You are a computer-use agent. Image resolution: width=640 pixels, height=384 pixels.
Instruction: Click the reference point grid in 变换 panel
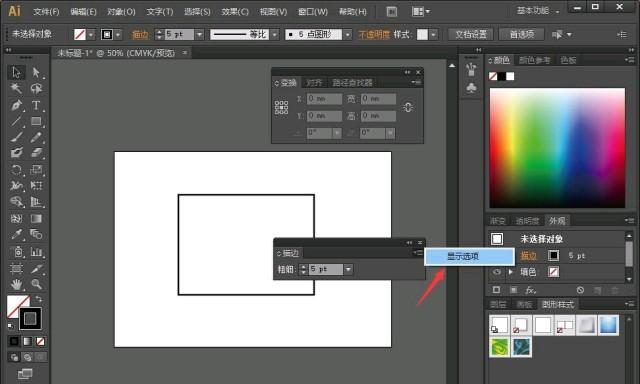click(282, 107)
